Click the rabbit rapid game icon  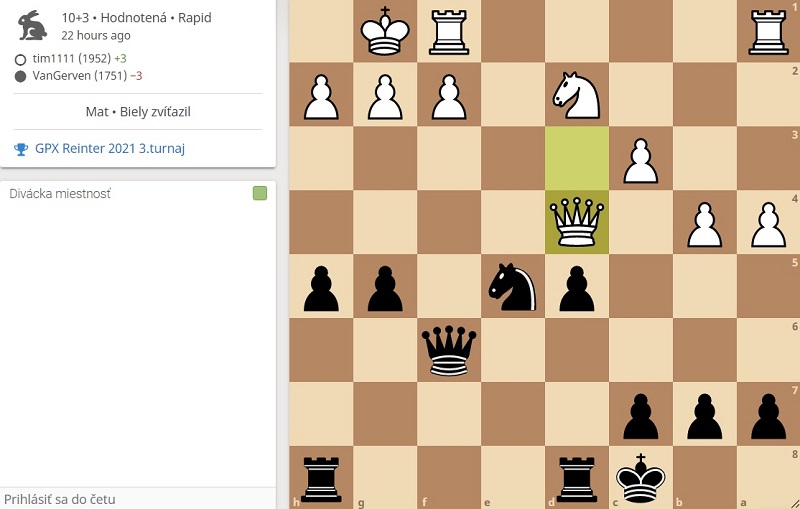tap(33, 25)
